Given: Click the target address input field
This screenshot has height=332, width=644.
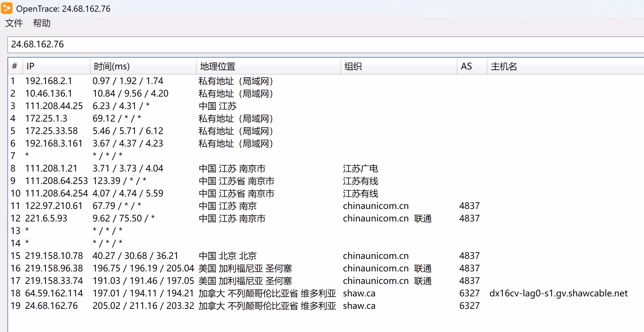Looking at the screenshot, I should tap(323, 44).
